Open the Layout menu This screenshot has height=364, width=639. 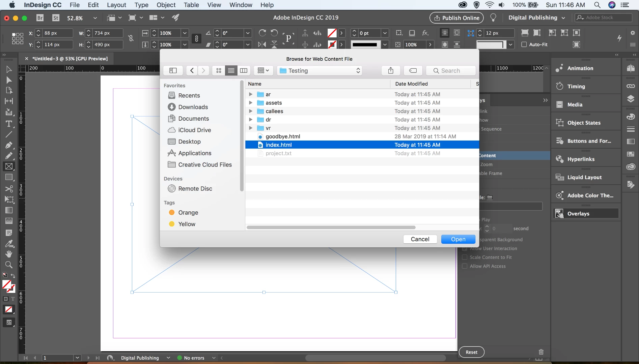click(x=116, y=5)
